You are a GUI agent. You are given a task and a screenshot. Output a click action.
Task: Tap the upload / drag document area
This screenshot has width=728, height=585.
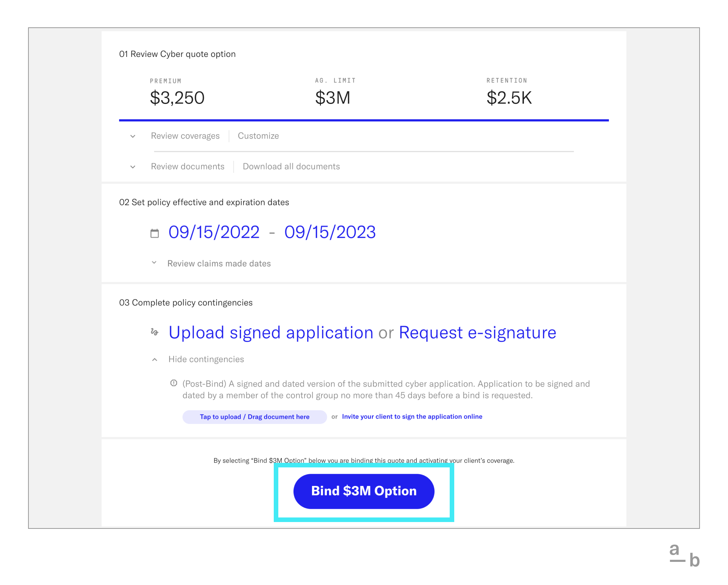pyautogui.click(x=254, y=417)
